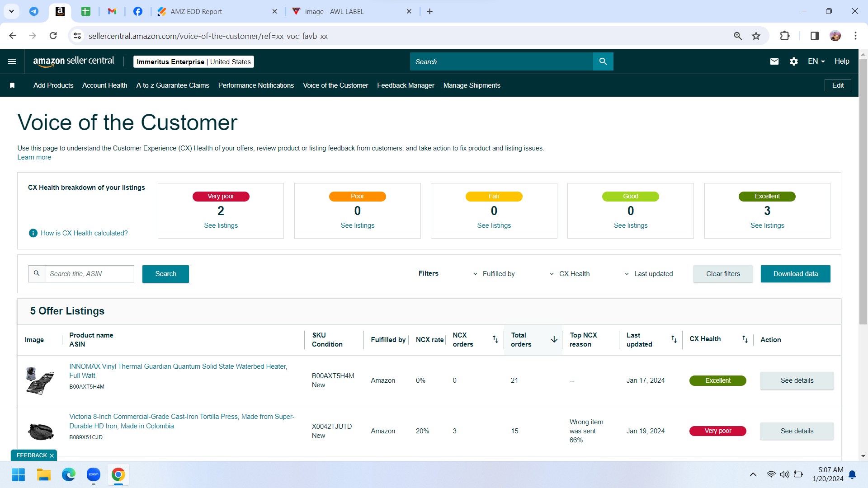Expand the Fulfilled by filter dropdown

(x=494, y=274)
